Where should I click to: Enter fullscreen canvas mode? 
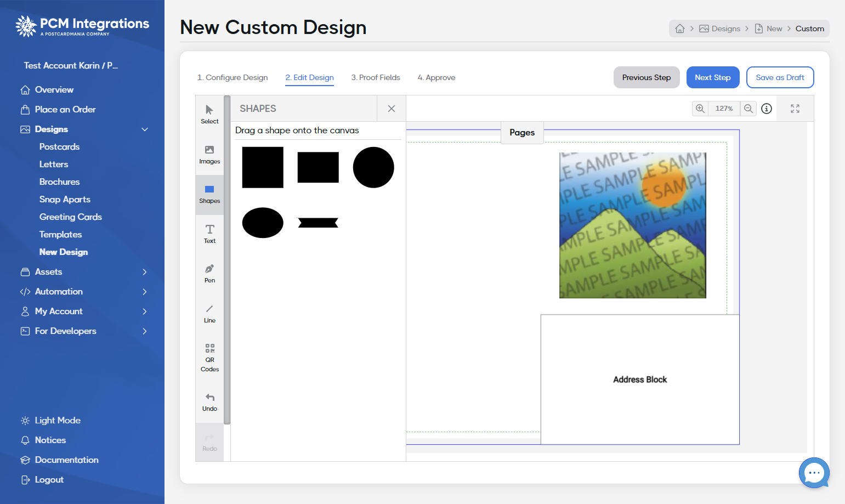coord(795,109)
